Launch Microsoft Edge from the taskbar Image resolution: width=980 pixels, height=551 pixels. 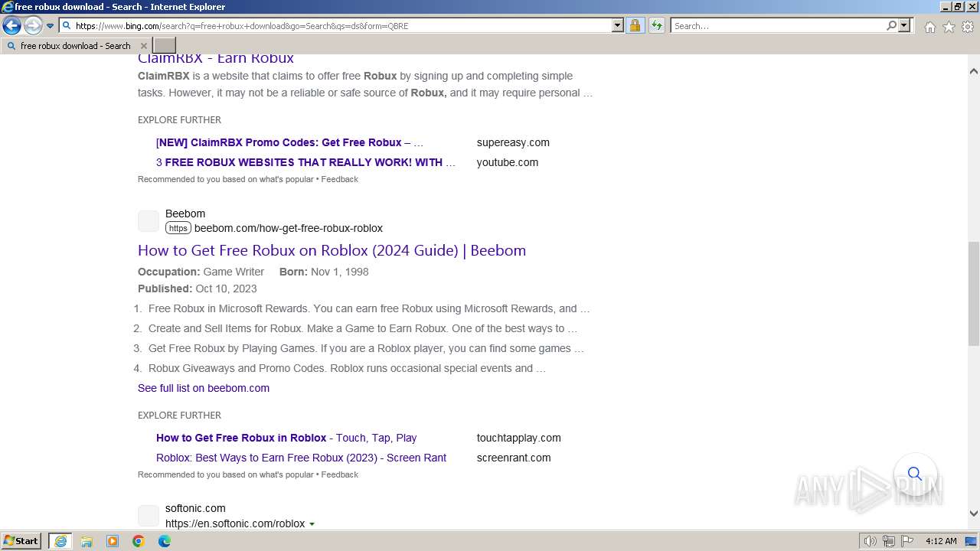coord(165,541)
